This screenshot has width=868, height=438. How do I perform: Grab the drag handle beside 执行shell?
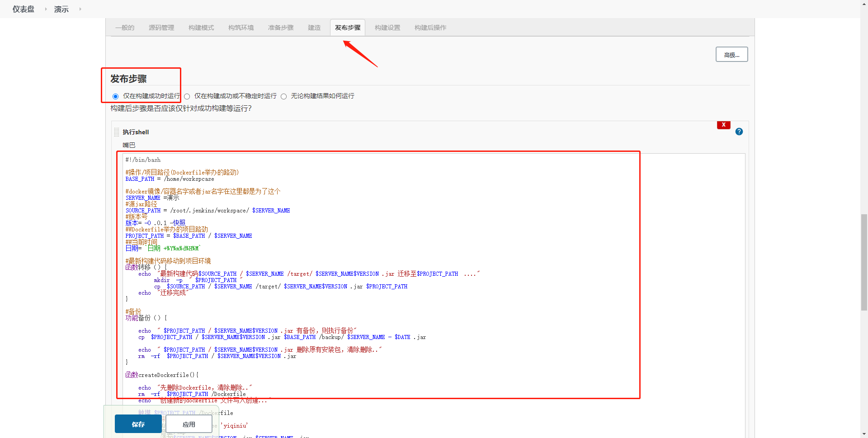pyautogui.click(x=117, y=132)
